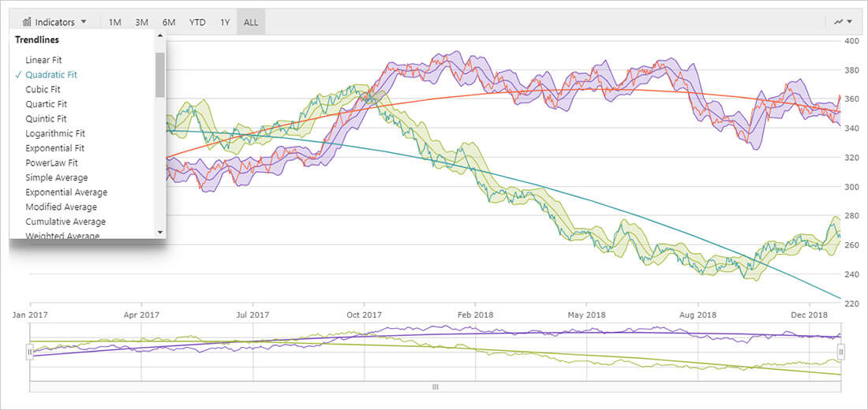Pick the Exponential Average option

tap(66, 192)
